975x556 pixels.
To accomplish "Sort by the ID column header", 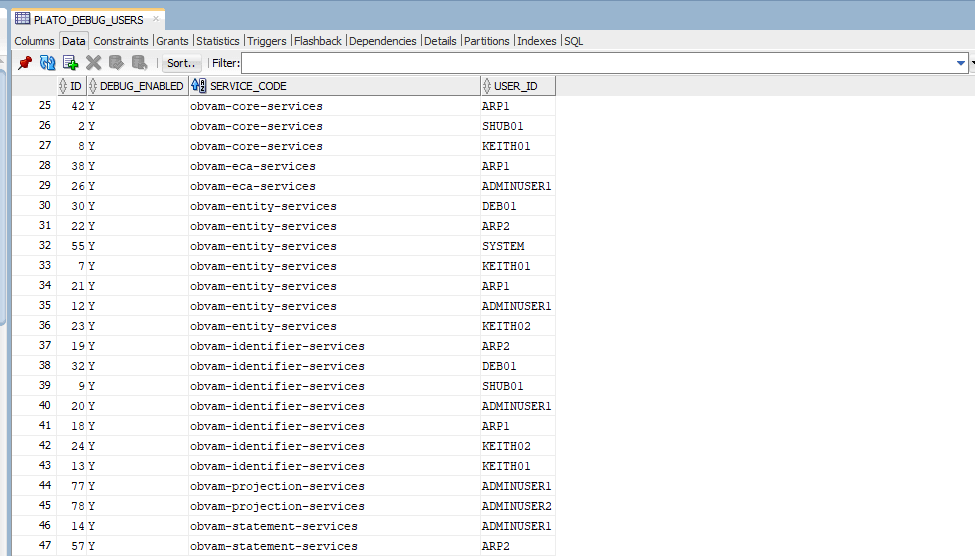I will (x=72, y=86).
